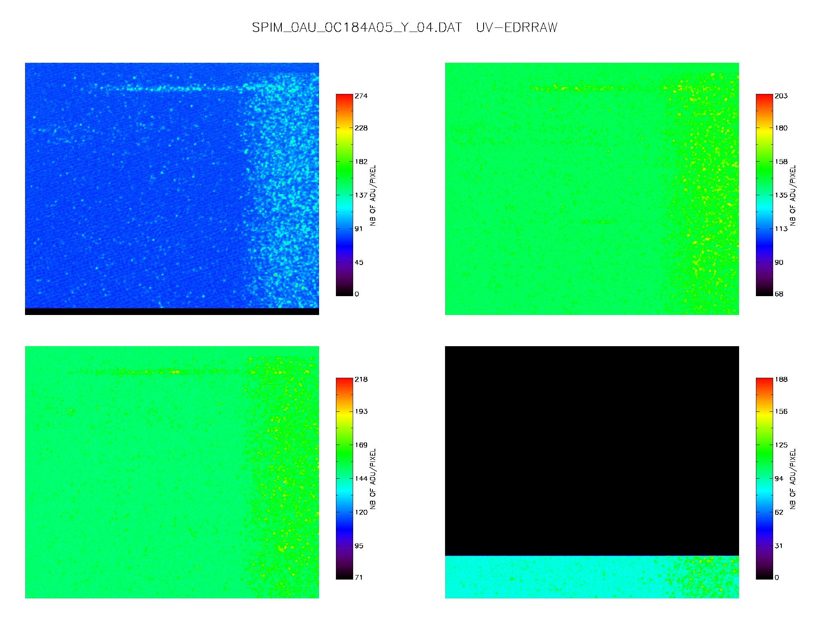Image resolution: width=840 pixels, height=630 pixels.
Task: Click the black empty region of bottom-right panel
Action: click(x=592, y=451)
